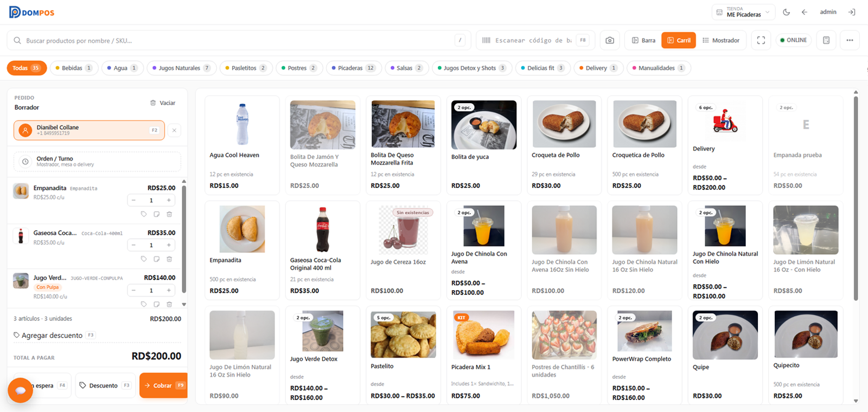Increase Empanadita quantity with plus
The height and width of the screenshot is (412, 868).
click(169, 200)
